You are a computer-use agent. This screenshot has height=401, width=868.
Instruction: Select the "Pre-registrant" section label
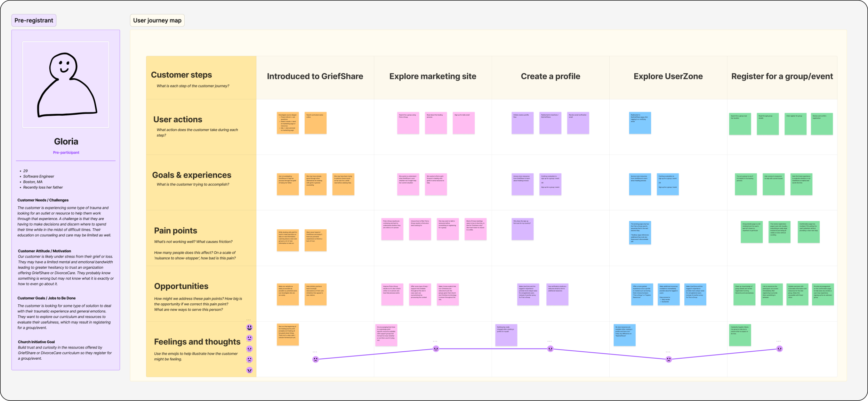[34, 21]
